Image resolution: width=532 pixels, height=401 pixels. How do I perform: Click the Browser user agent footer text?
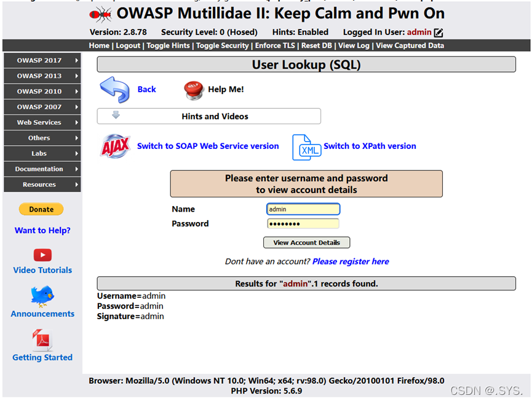266,381
